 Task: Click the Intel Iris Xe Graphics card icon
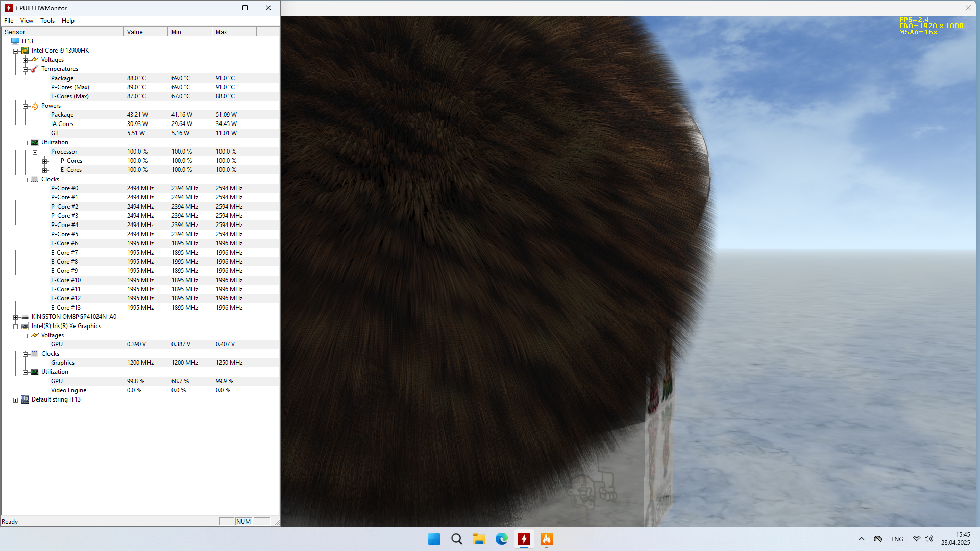click(25, 326)
